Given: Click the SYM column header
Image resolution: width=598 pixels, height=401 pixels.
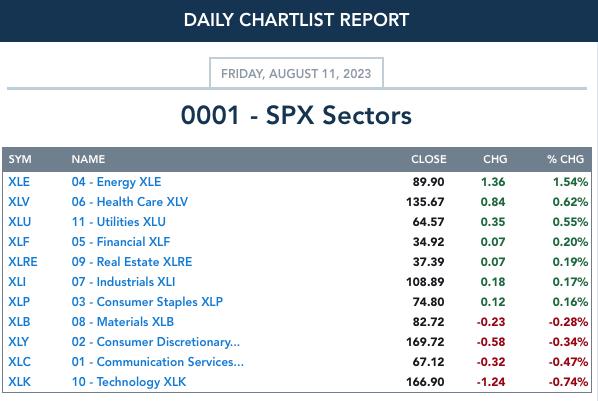Looking at the screenshot, I should 20,159.
